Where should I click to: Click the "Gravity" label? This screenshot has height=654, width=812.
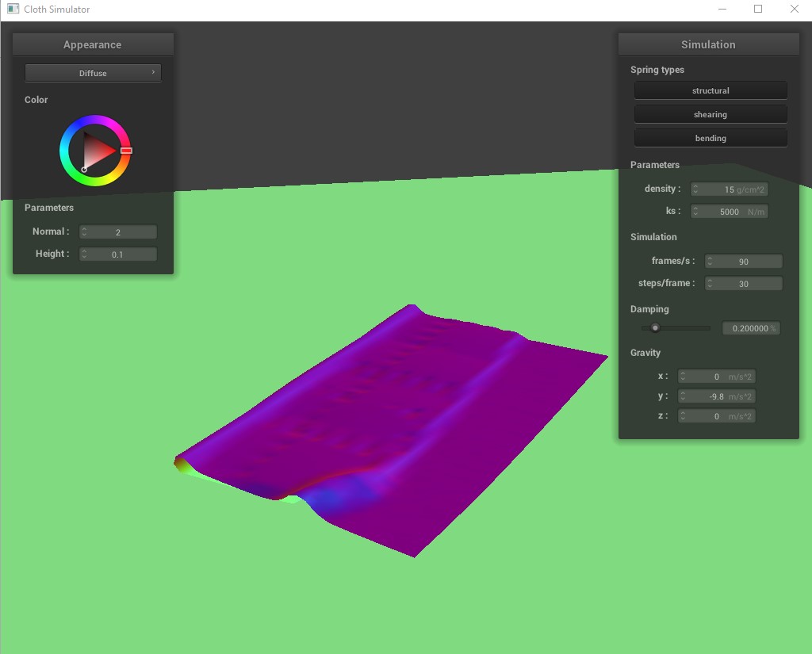click(x=645, y=353)
